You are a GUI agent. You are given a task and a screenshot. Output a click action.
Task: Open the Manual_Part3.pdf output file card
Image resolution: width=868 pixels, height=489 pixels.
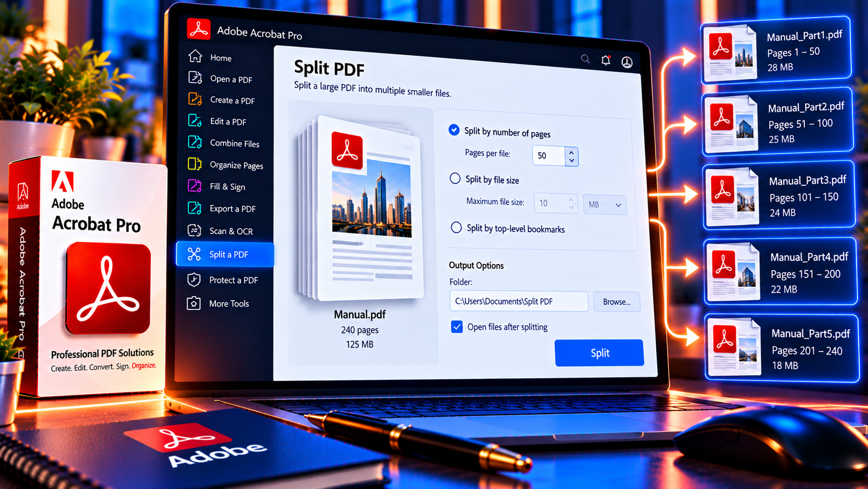click(x=779, y=196)
